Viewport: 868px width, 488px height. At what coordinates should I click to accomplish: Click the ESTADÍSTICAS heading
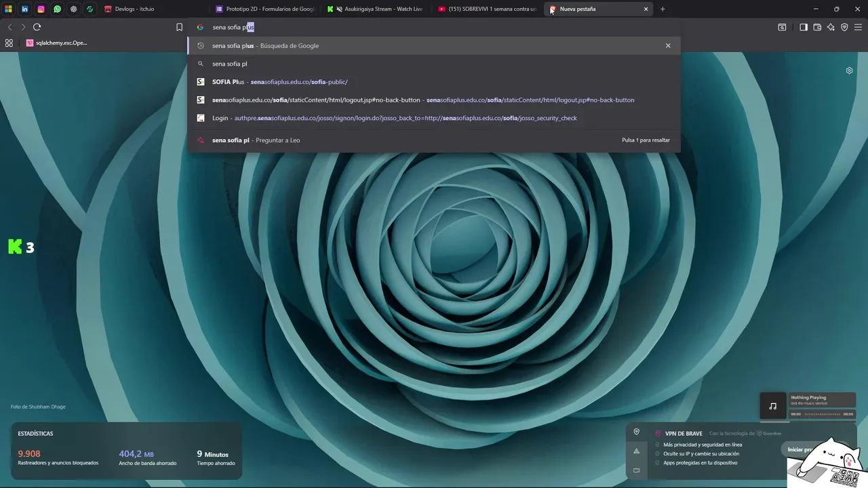pos(35,433)
